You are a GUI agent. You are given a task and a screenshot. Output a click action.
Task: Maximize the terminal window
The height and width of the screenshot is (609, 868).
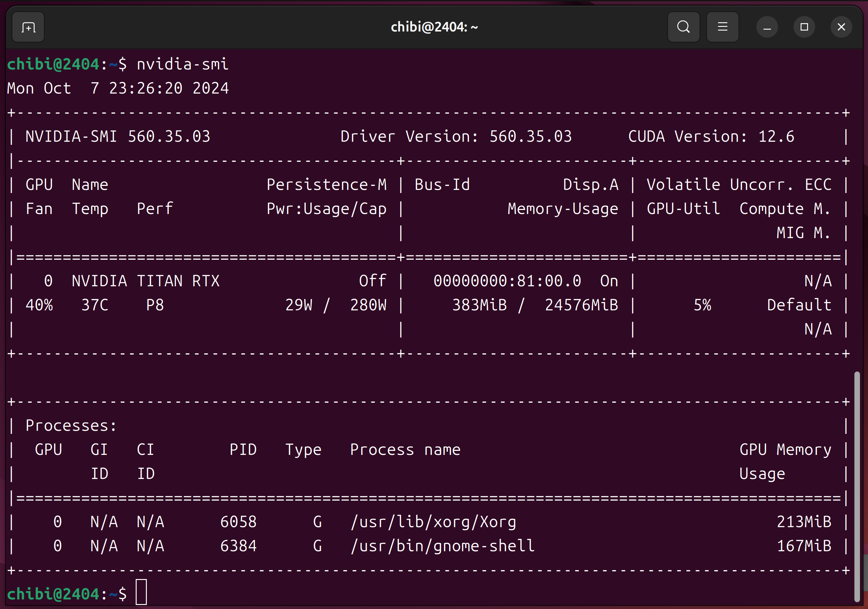(804, 27)
